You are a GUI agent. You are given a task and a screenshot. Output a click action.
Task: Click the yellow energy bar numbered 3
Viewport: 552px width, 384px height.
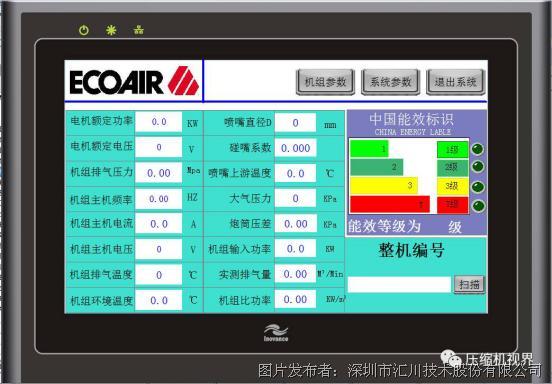(x=384, y=185)
